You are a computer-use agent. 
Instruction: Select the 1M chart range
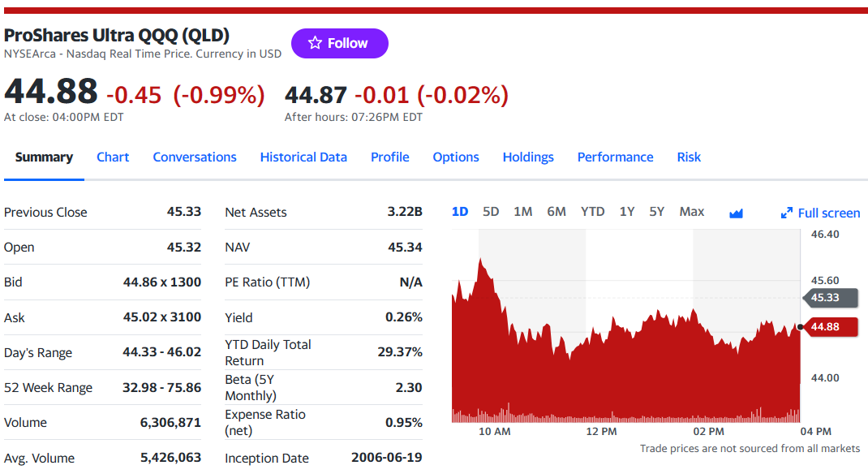click(x=522, y=212)
